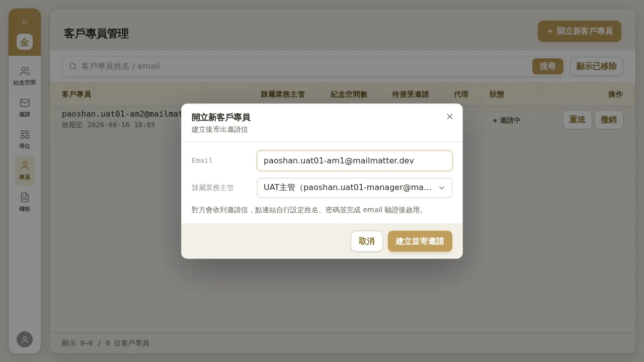Viewport: 644px width, 362px height.
Task: Open 隸屬業務主管 dropdown
Action: tap(355, 188)
